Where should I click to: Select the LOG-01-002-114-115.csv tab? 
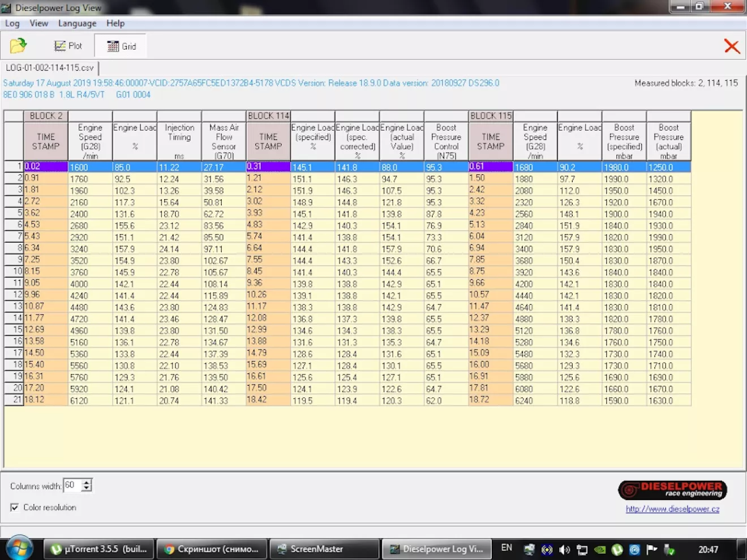tap(50, 68)
